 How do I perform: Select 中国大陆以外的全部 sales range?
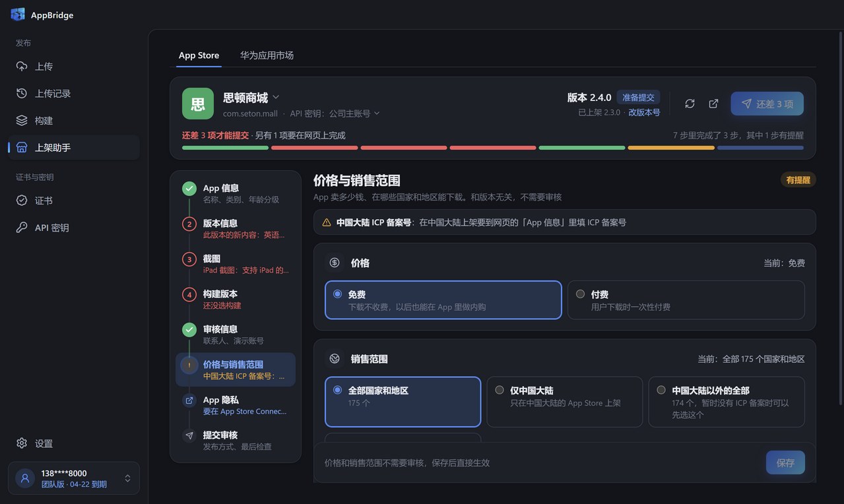[727, 402]
